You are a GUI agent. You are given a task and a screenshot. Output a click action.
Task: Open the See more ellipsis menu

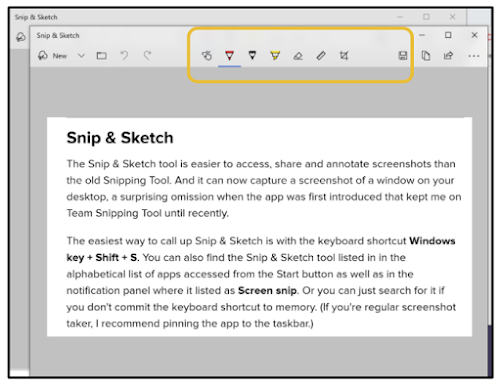point(474,56)
